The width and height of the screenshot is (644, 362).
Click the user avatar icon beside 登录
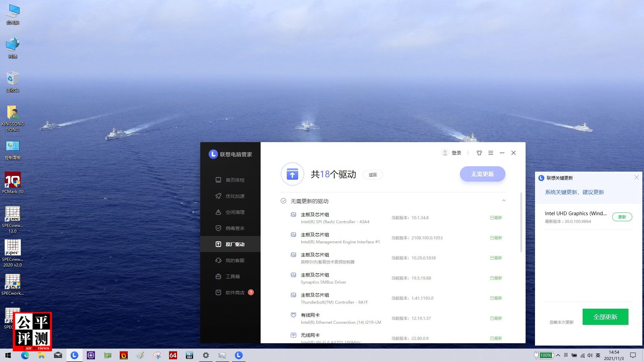click(x=445, y=153)
